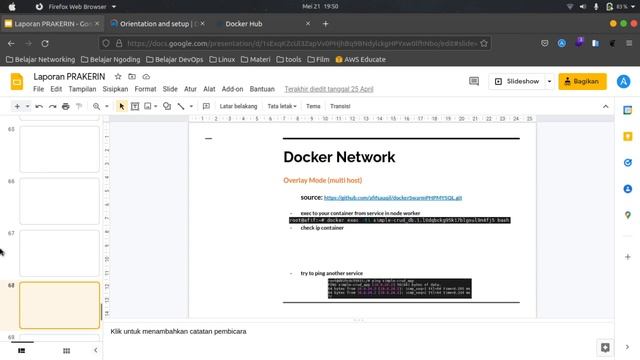
Task: Click the zoom magnifier tool
Action: (96, 106)
